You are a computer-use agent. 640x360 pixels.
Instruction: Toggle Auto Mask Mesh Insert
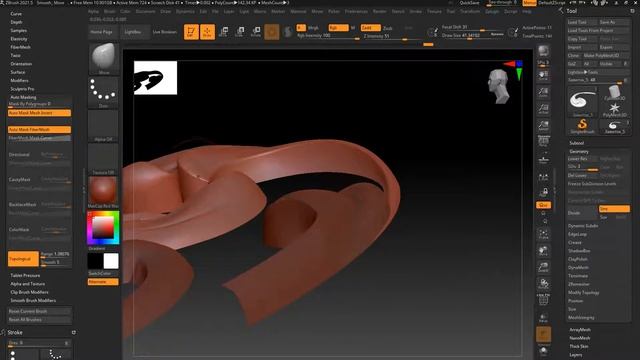(39, 113)
